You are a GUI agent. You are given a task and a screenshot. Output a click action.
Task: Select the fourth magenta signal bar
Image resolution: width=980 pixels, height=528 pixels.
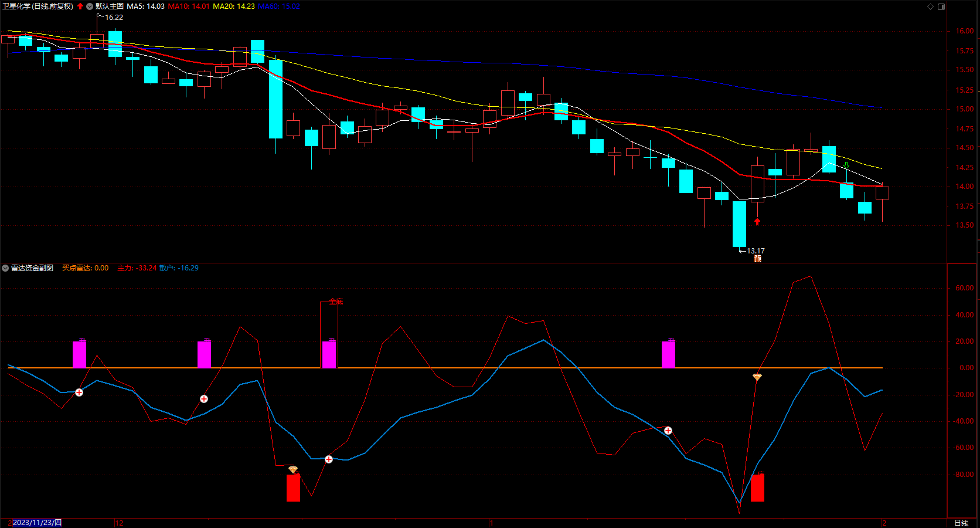[x=668, y=354]
